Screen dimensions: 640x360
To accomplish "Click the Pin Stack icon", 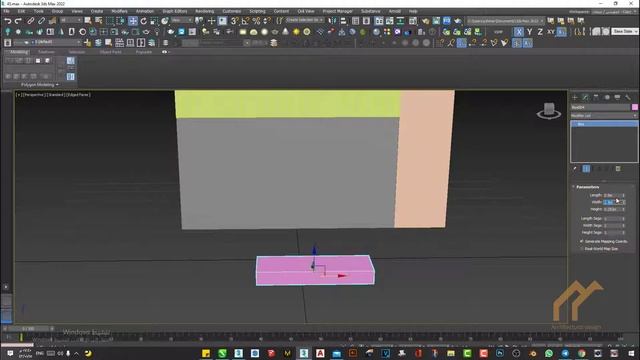I will [x=575, y=169].
